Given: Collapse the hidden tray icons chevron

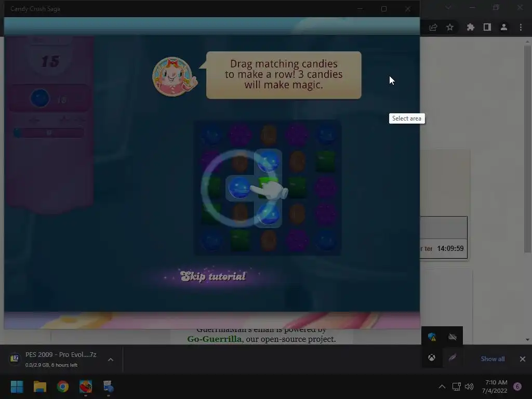Looking at the screenshot, I should click(442, 387).
